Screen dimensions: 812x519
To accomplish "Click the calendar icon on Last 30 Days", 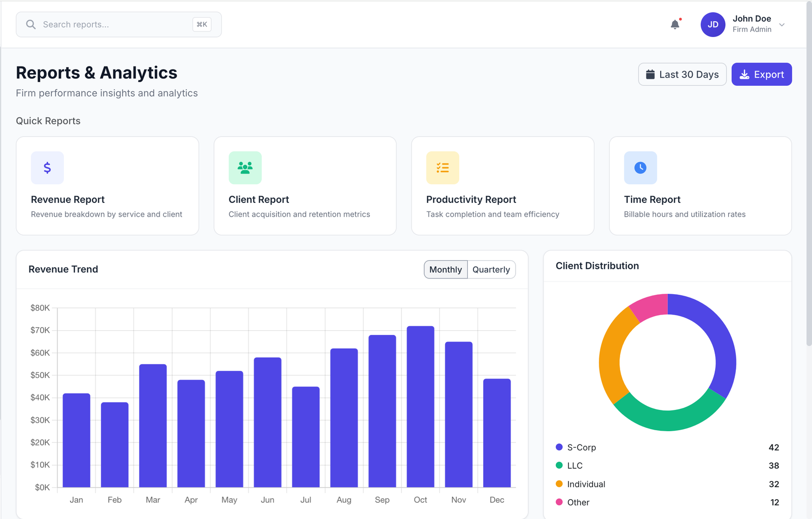I will point(650,74).
